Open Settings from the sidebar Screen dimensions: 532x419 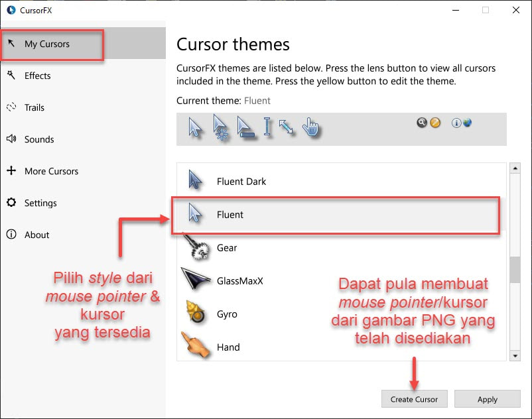pyautogui.click(x=83, y=203)
